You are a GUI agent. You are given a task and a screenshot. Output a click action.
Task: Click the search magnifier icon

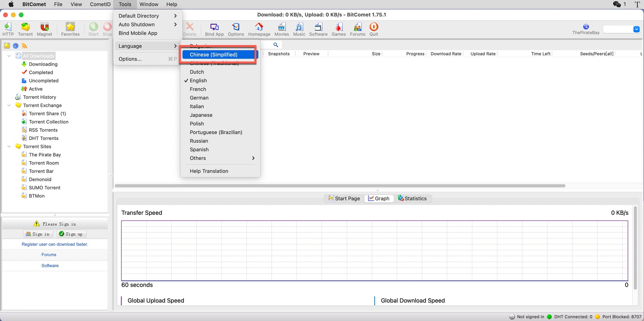pyautogui.click(x=276, y=45)
